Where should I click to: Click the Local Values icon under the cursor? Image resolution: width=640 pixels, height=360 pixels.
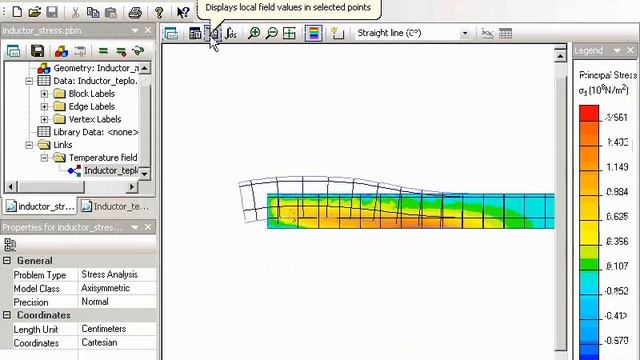pos(213,33)
